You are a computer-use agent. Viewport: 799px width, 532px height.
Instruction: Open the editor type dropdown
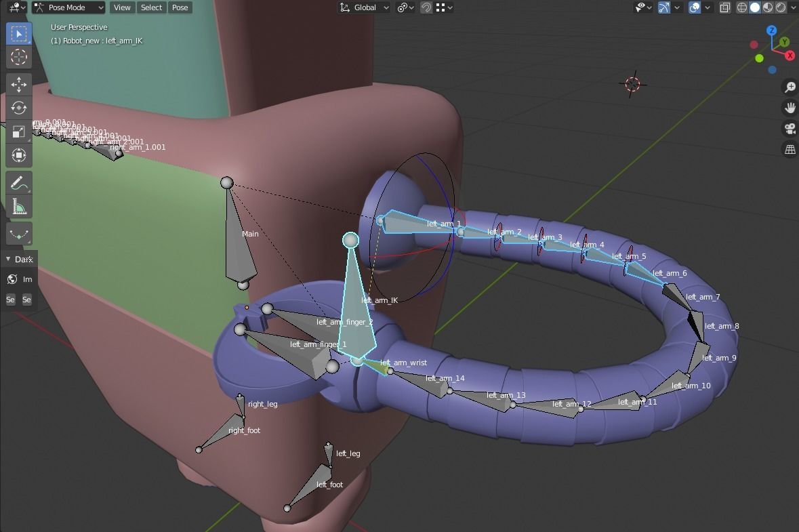pos(18,7)
